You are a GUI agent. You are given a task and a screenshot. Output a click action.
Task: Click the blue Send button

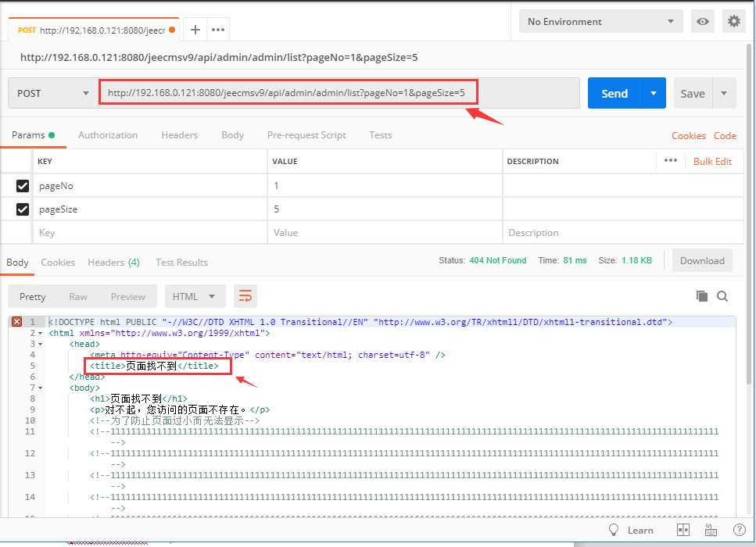click(614, 93)
